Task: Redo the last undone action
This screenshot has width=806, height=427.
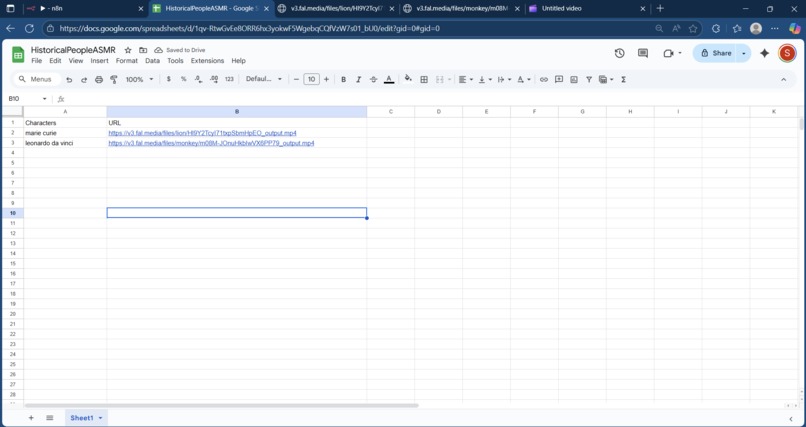Action: [84, 80]
